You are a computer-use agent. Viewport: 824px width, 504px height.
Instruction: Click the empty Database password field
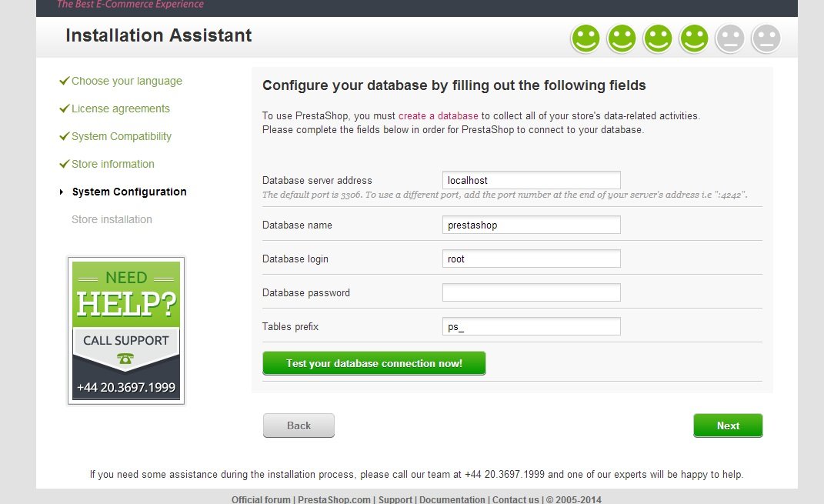point(532,292)
